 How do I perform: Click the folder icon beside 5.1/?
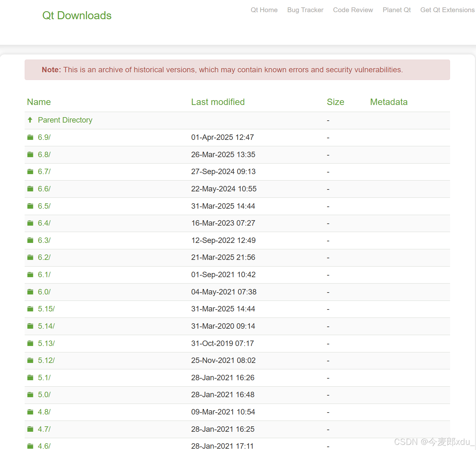click(x=30, y=378)
